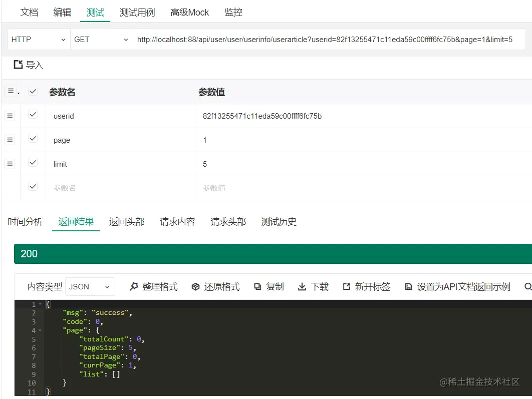Click the page parameter value 1
This screenshot has width=532, height=399.
[x=204, y=140]
